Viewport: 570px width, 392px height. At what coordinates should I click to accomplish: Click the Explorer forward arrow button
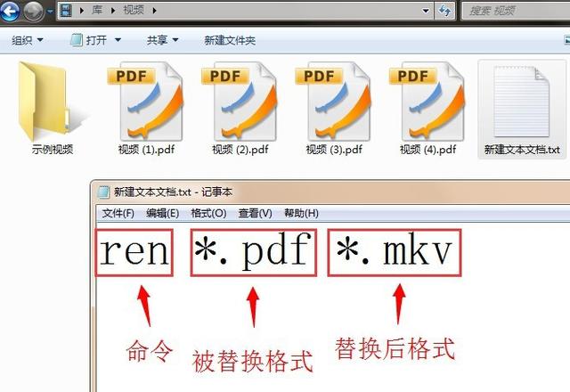click(34, 12)
